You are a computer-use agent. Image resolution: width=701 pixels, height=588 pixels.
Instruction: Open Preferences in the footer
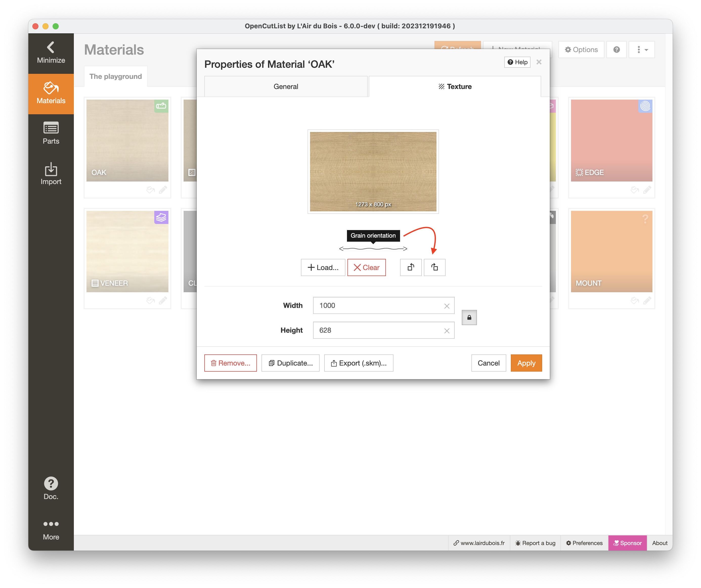(x=584, y=543)
